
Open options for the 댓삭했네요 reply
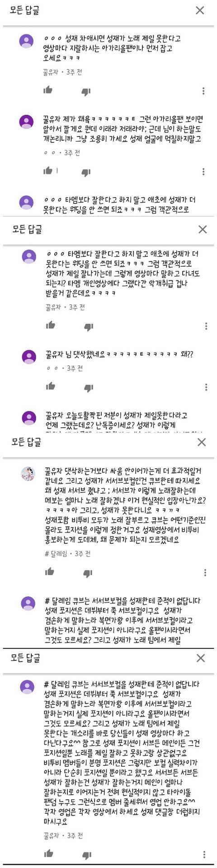pyautogui.click(x=206, y=387)
